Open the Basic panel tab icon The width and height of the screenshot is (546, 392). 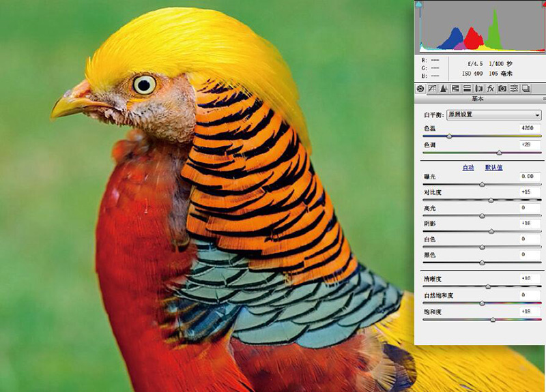pos(420,89)
